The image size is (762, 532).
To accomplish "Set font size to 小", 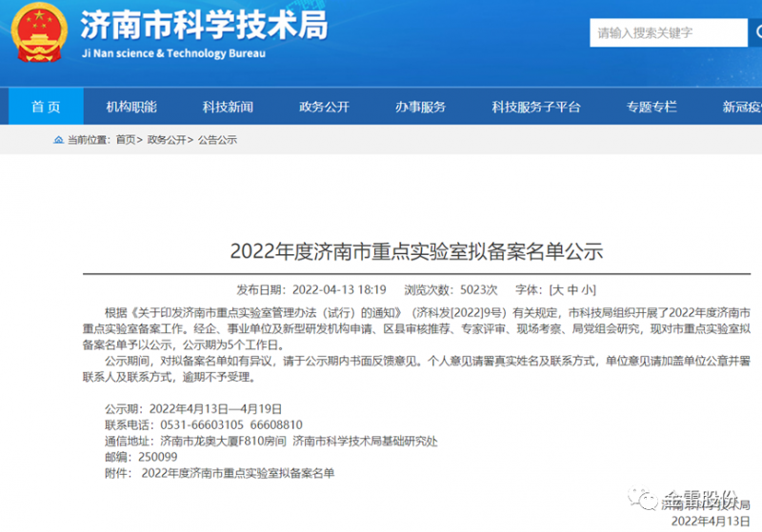I will [x=588, y=289].
